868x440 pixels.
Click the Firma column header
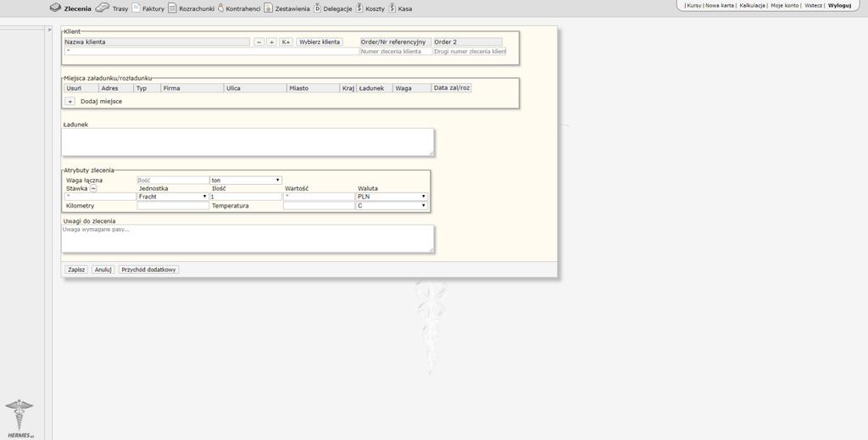(x=192, y=88)
